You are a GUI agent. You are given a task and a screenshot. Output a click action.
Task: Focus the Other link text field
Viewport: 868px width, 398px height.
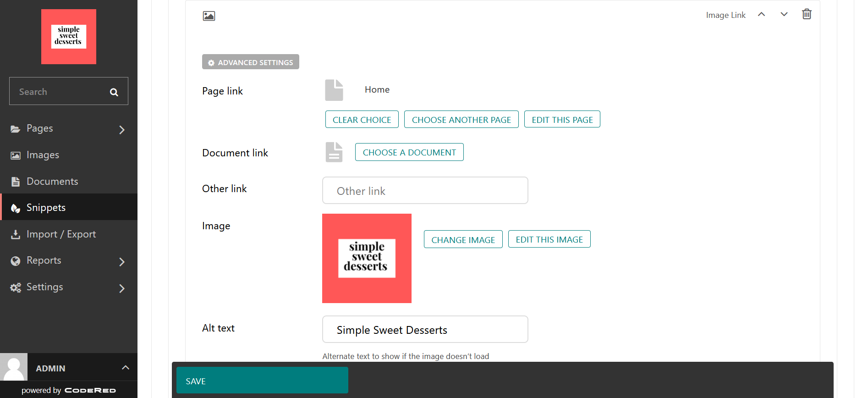pos(425,191)
